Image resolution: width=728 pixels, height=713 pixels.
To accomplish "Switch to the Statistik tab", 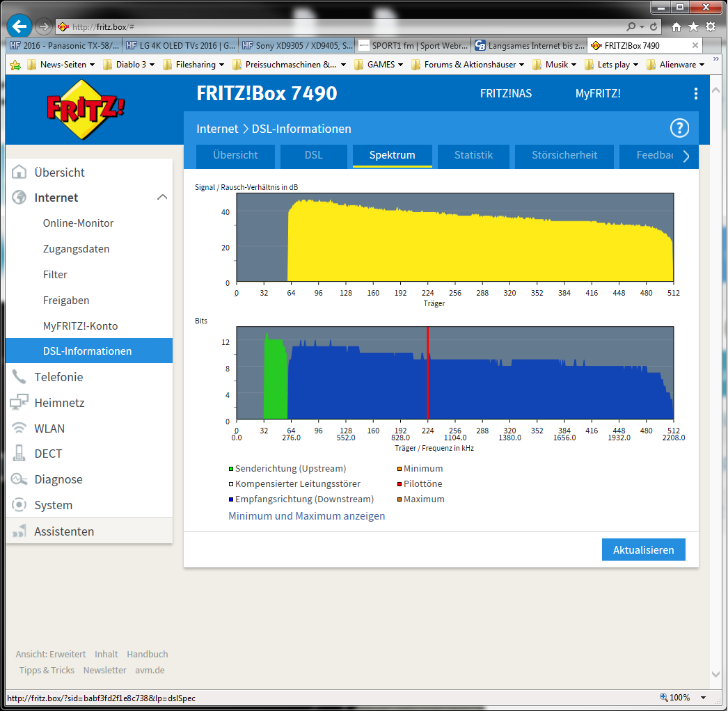I will pyautogui.click(x=473, y=155).
